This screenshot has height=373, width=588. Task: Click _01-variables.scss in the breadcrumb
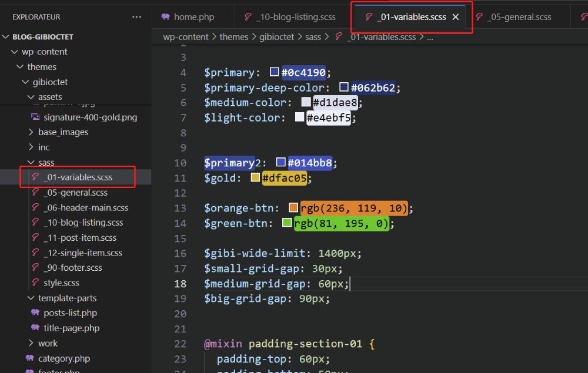point(382,36)
